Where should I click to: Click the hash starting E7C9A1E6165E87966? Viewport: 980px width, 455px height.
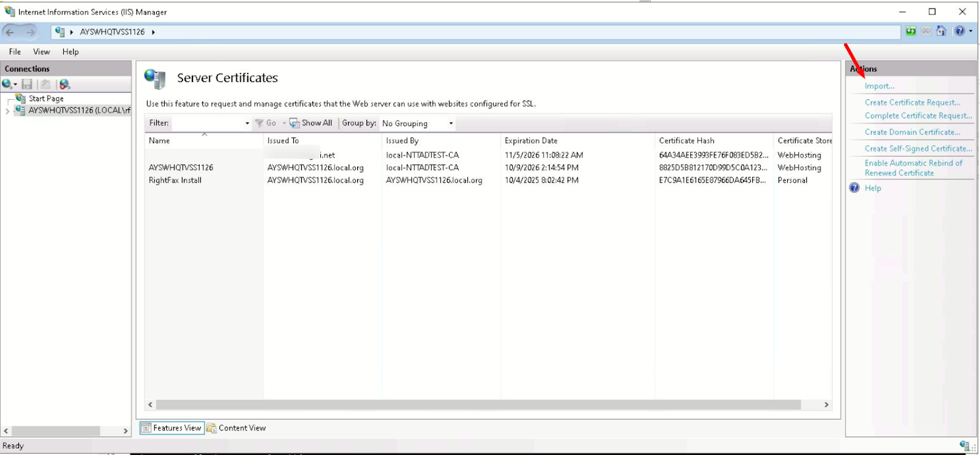[x=712, y=181]
